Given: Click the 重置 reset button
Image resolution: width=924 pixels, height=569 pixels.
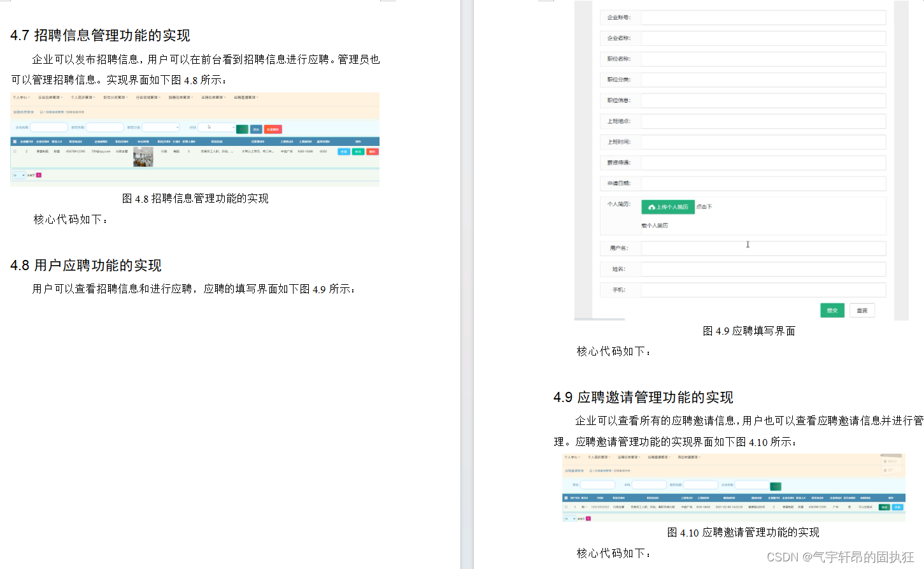Looking at the screenshot, I should pos(862,310).
